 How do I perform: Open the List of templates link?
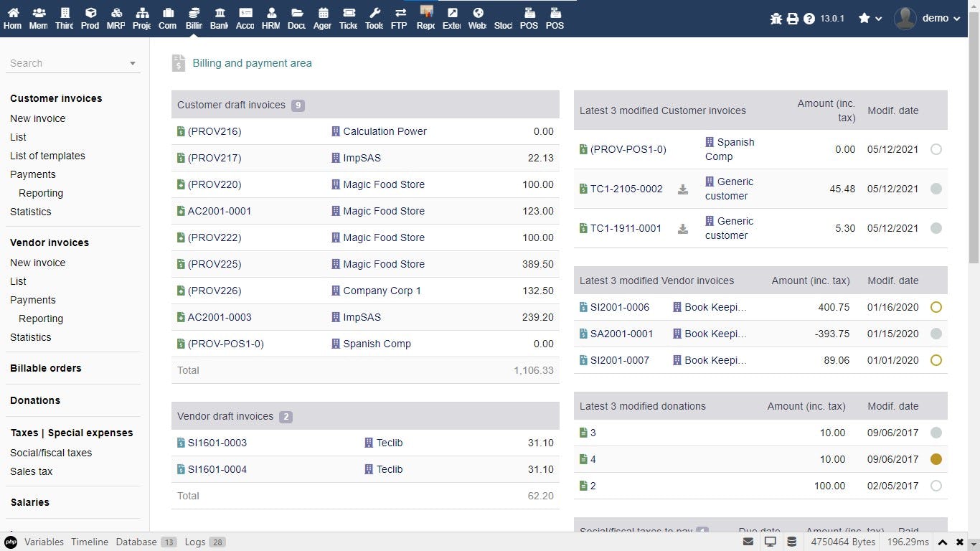(x=47, y=156)
